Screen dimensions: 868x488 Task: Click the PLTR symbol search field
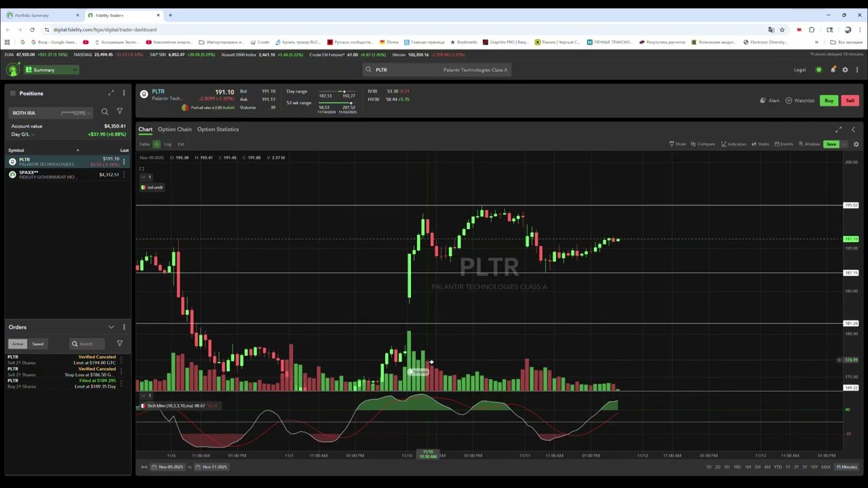437,70
